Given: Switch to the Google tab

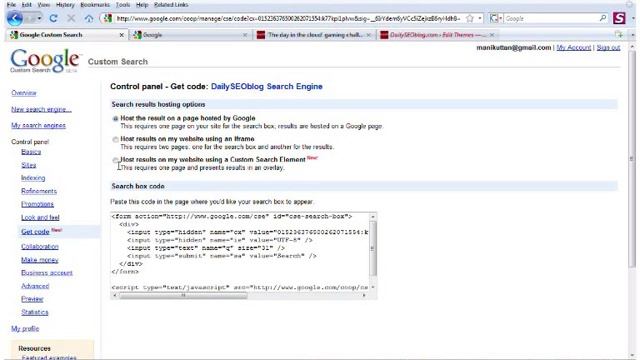Looking at the screenshot, I should 190,35.
